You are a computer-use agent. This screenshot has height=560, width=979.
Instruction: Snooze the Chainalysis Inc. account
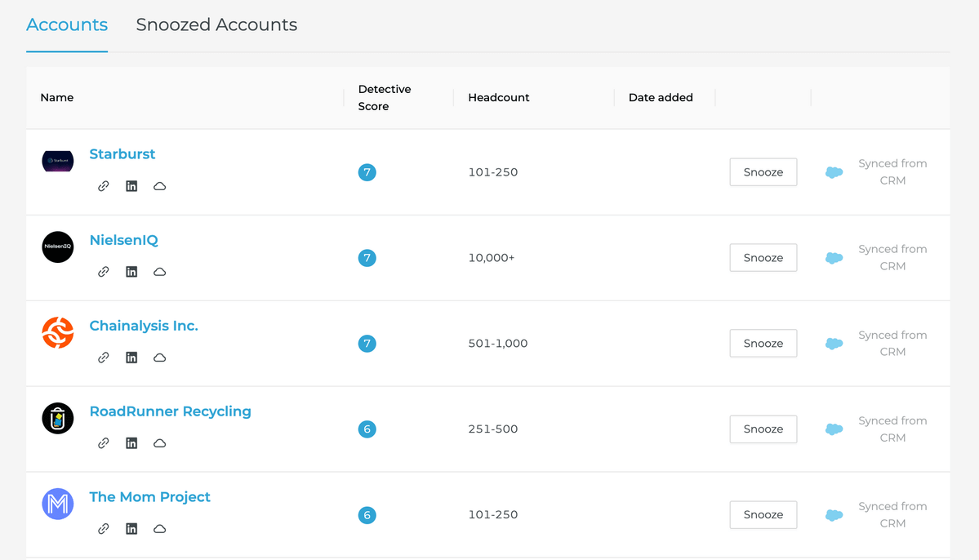point(763,343)
